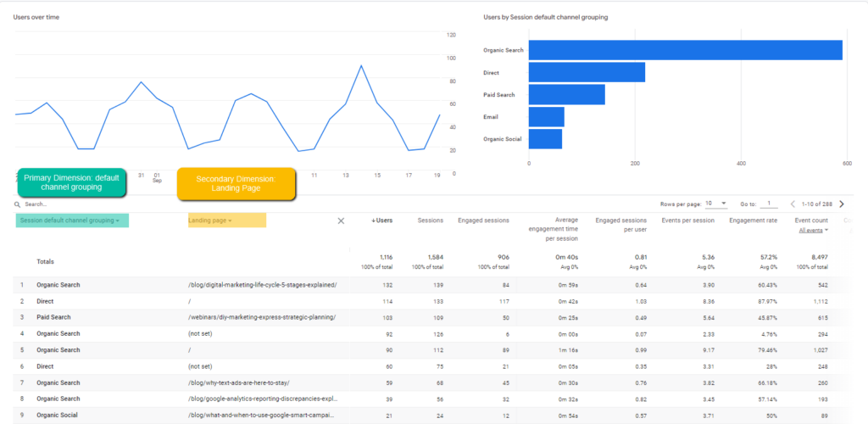The height and width of the screenshot is (424, 868).
Task: Click the Organic Search bar in chart
Action: coord(685,50)
